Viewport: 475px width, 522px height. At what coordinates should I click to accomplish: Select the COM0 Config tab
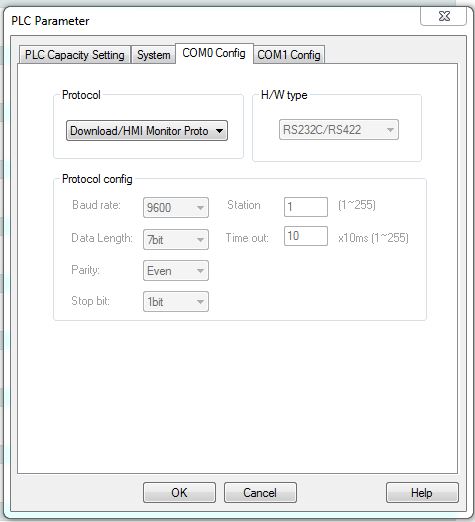click(214, 53)
